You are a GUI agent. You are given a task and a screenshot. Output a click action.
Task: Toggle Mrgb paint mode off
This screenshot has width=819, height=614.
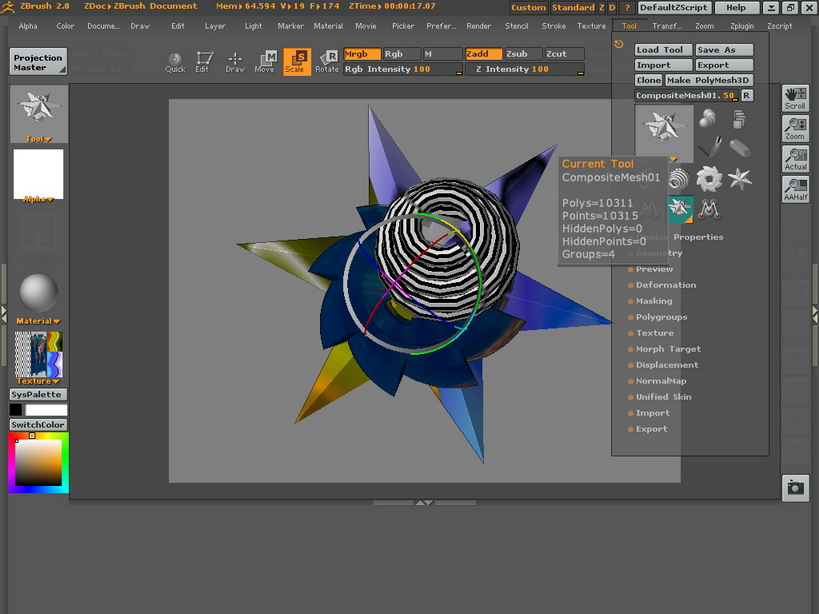[360, 54]
